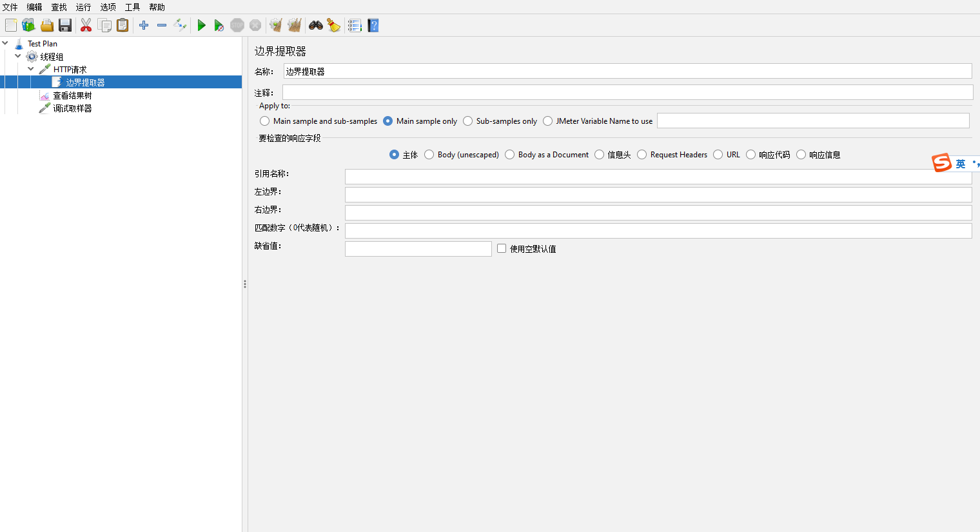Select 调试取样器 in the tree
980x532 pixels.
click(x=72, y=108)
